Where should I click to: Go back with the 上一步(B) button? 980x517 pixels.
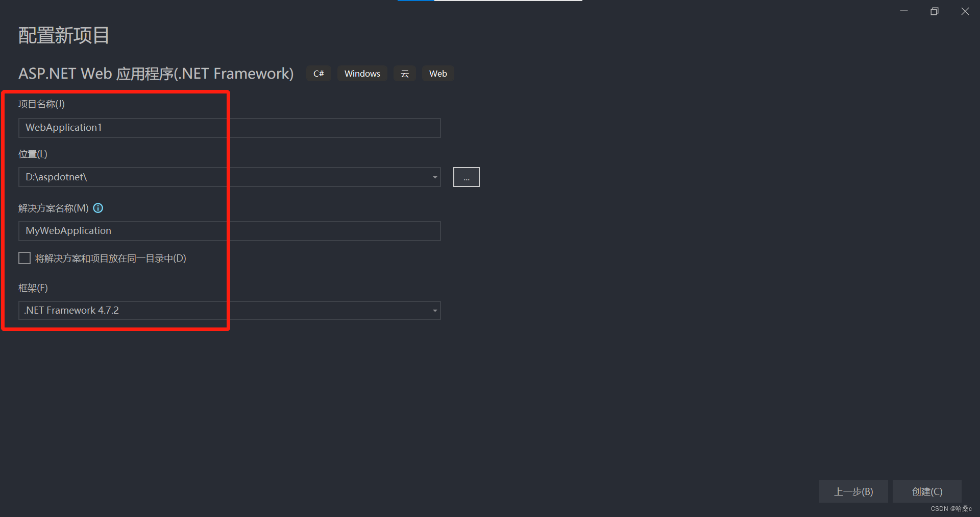pos(853,491)
